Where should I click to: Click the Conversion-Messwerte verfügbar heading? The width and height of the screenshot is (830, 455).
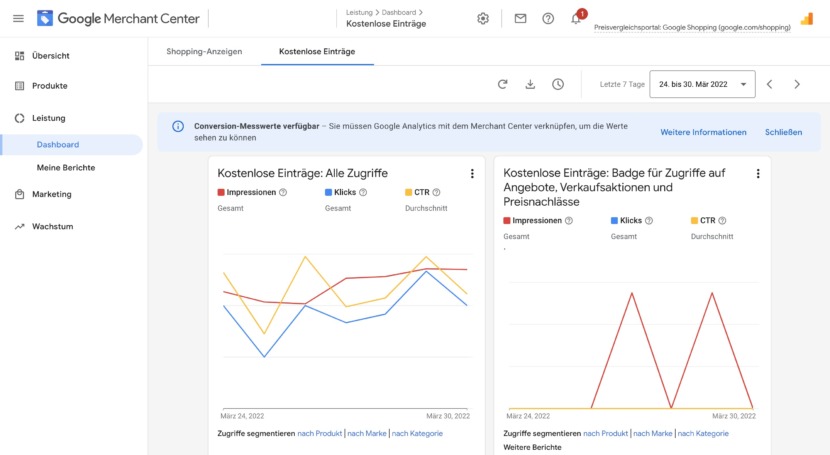[257, 126]
